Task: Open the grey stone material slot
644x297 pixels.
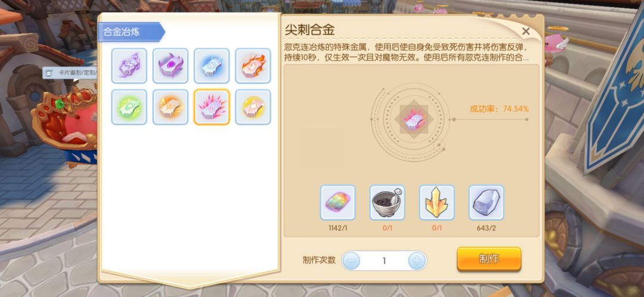Action: (x=487, y=203)
